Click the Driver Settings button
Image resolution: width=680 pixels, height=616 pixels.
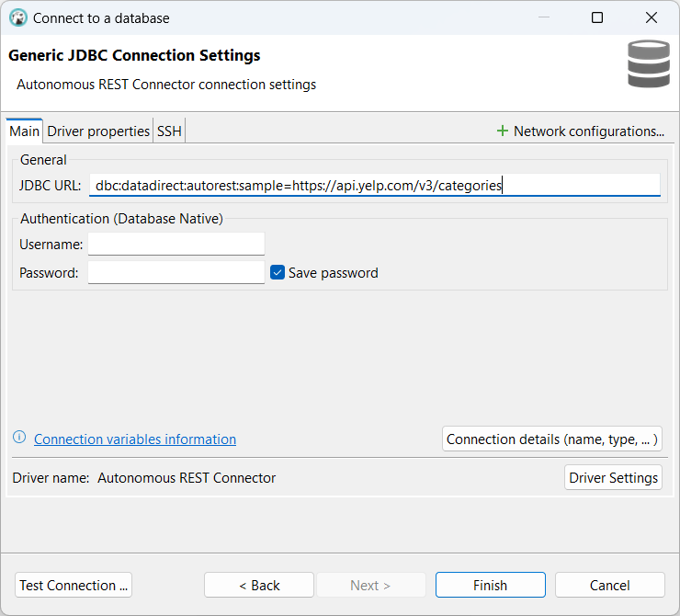click(613, 478)
